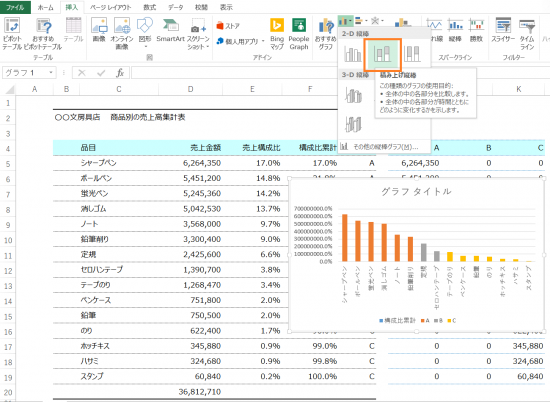Open the People Graph add-in
The width and height of the screenshot is (550, 402).
tap(299, 34)
